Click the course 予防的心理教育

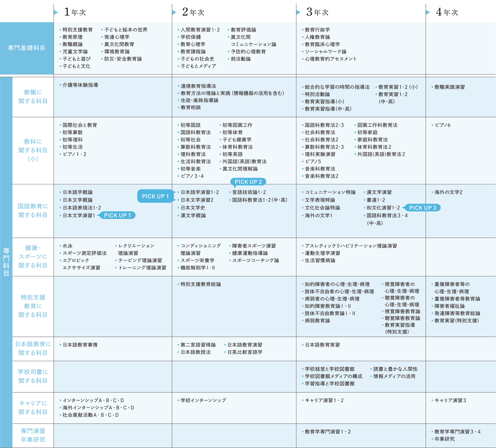tap(248, 52)
